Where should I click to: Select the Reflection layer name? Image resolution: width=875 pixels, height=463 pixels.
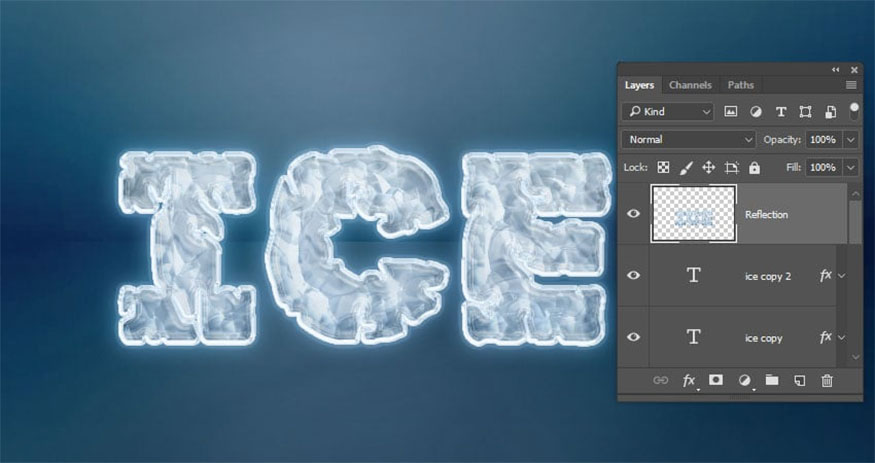point(766,215)
